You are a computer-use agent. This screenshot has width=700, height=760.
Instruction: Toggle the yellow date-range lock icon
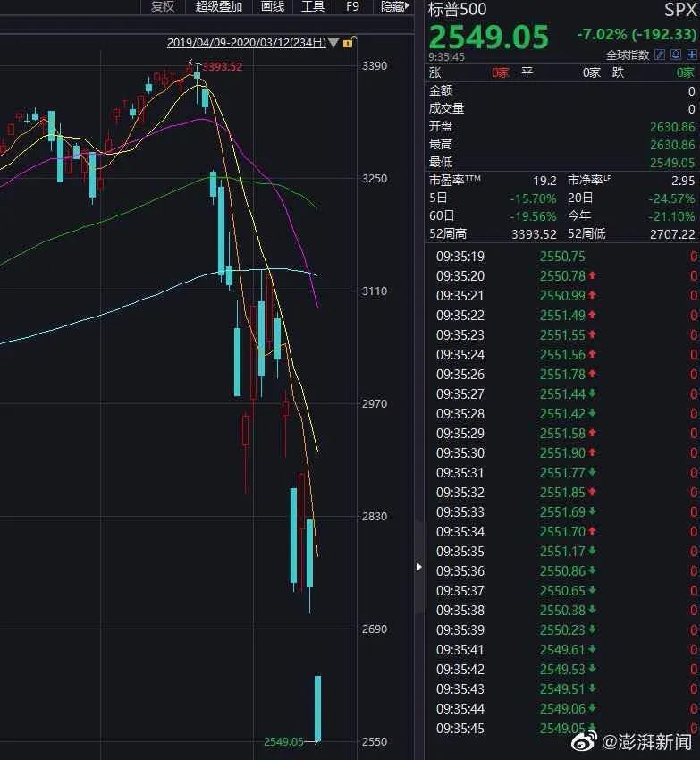pos(349,43)
